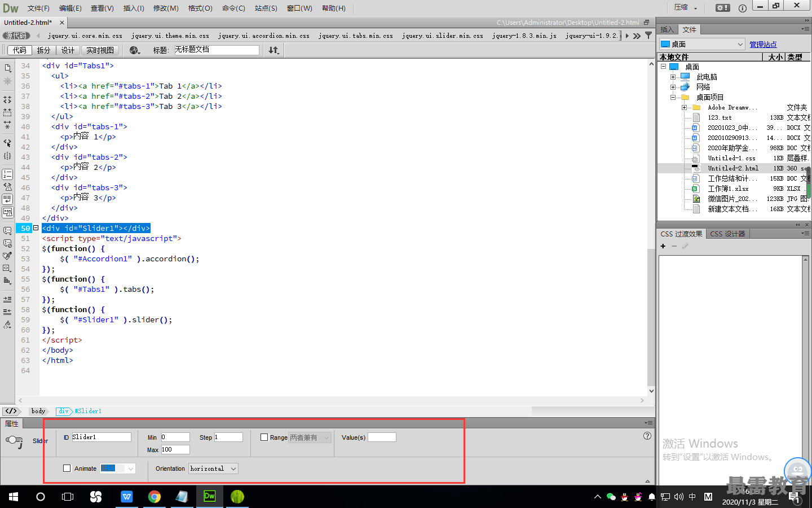Viewport: 812px width, 508px height.
Task: Open file management icon in coding toolbar
Action: 7,68
